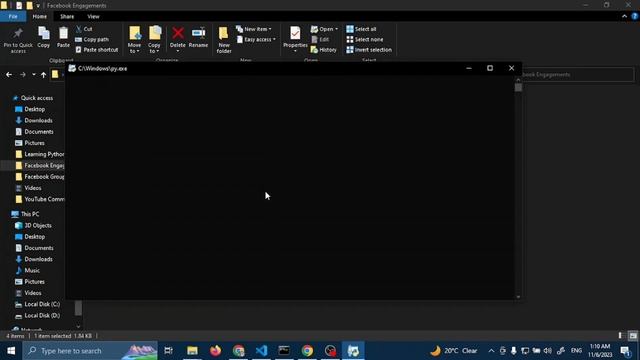Image resolution: width=640 pixels, height=360 pixels.
Task: Go back in Explorer navigation
Action: click(9, 75)
